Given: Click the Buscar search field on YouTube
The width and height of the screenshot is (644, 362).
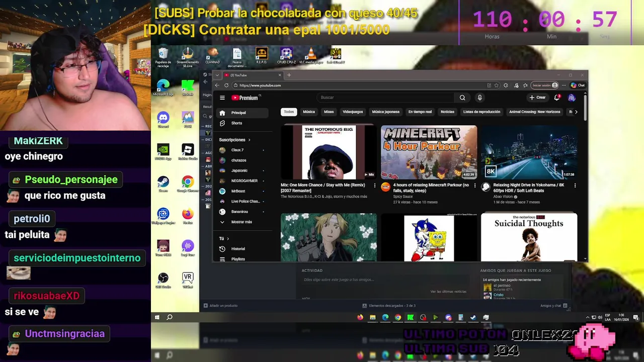Looking at the screenshot, I should tap(385, 98).
